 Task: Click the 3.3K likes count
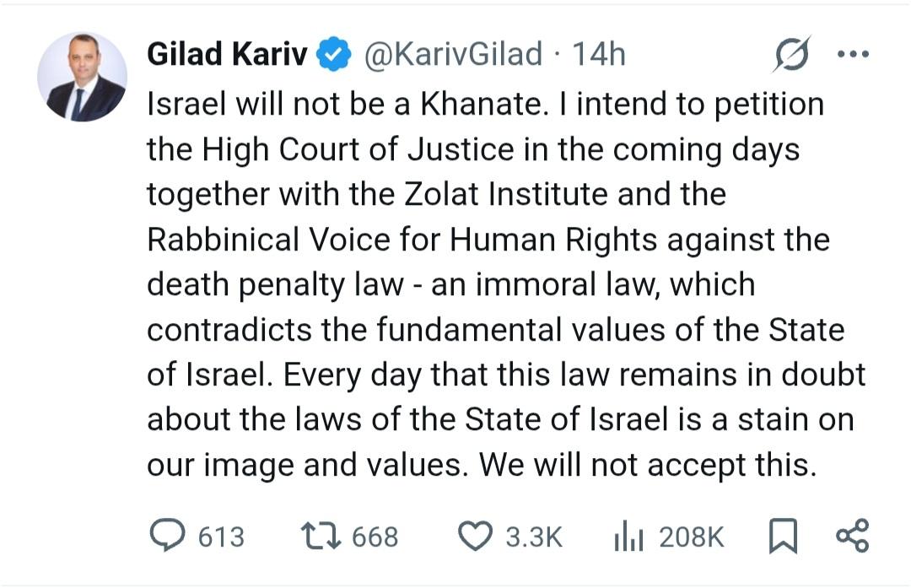pos(534,537)
